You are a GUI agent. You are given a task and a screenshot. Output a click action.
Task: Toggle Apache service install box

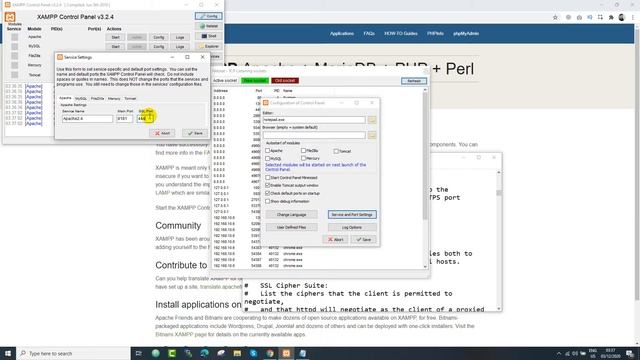click(x=15, y=37)
